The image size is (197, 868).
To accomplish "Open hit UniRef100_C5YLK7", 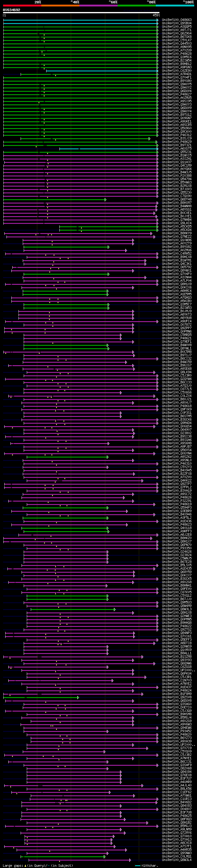I will (177, 40).
